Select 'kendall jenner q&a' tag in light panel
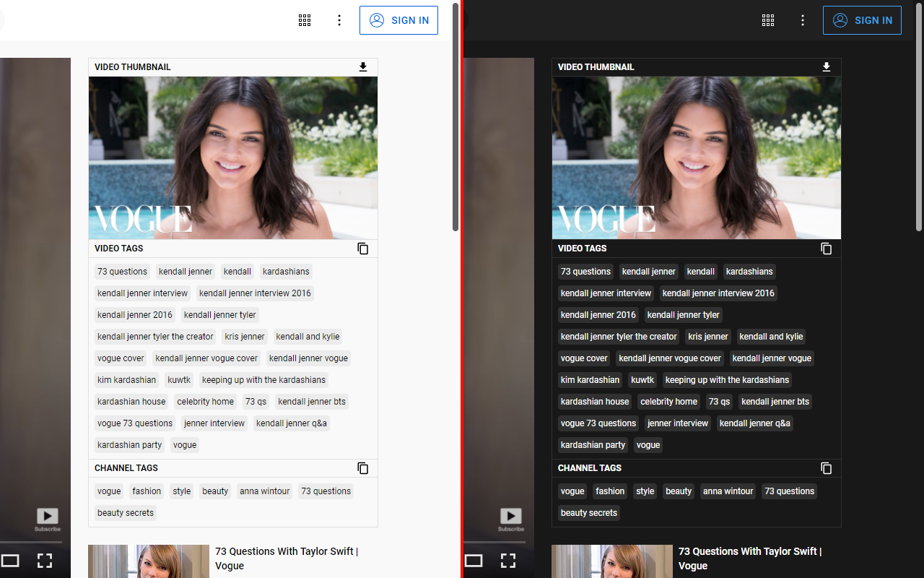 pyautogui.click(x=292, y=423)
